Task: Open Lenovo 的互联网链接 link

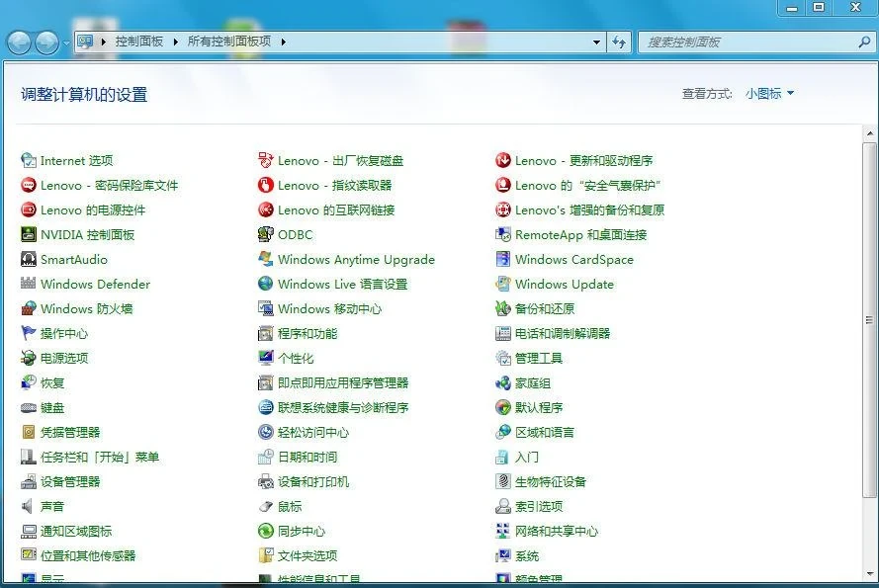Action: point(336,210)
